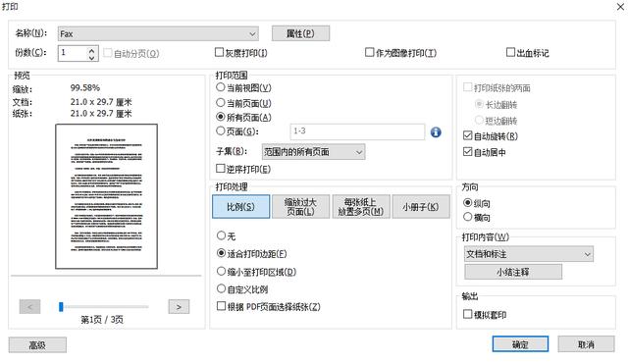Increase copies with the up spinner arrow
The image size is (628, 364).
[x=92, y=50]
